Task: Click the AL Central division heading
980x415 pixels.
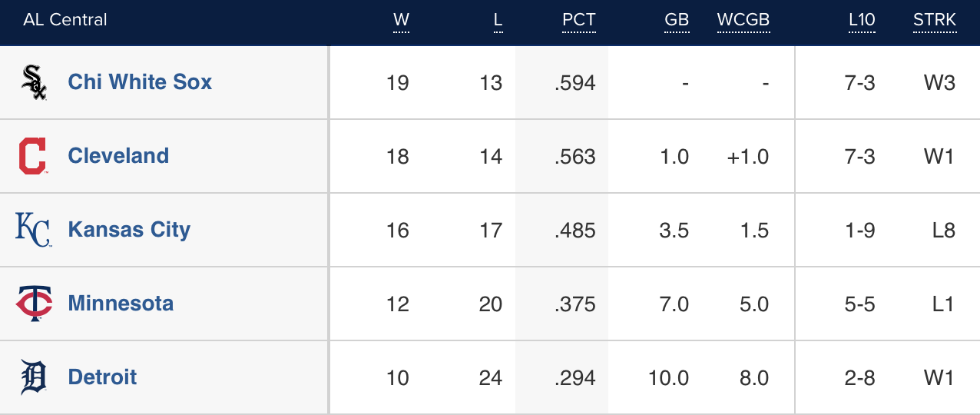Action: [x=65, y=21]
